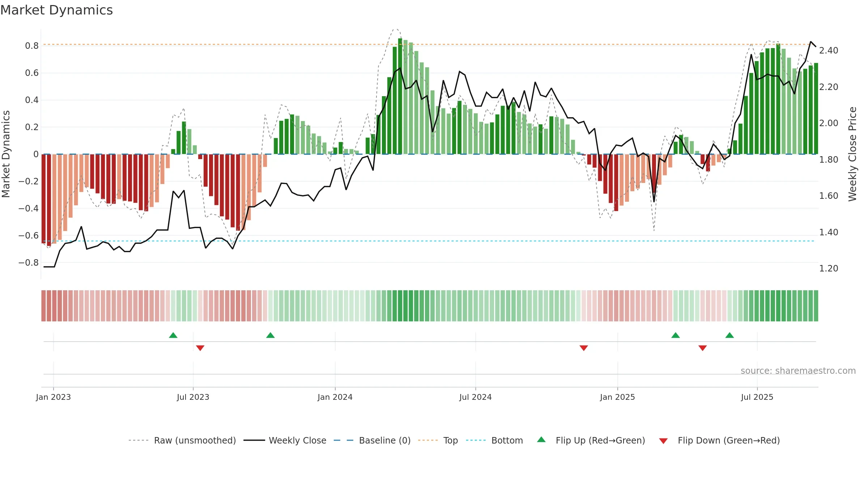This screenshot has width=868, height=488.
Task: Click the 0.8 left axis label
Action: 32,46
